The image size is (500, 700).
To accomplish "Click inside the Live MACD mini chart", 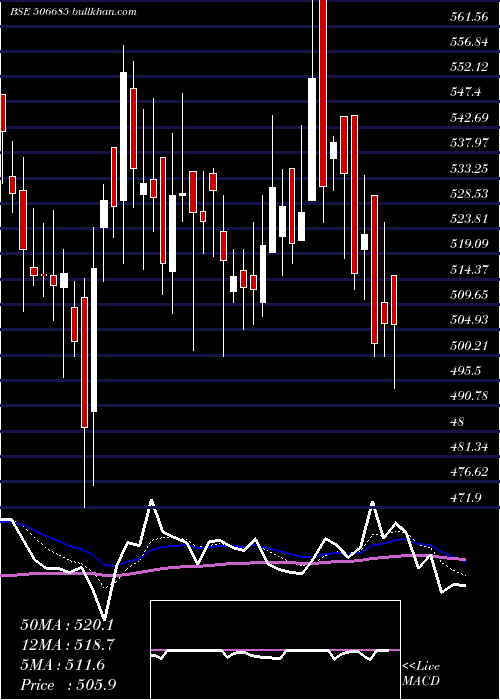I will pos(275,650).
